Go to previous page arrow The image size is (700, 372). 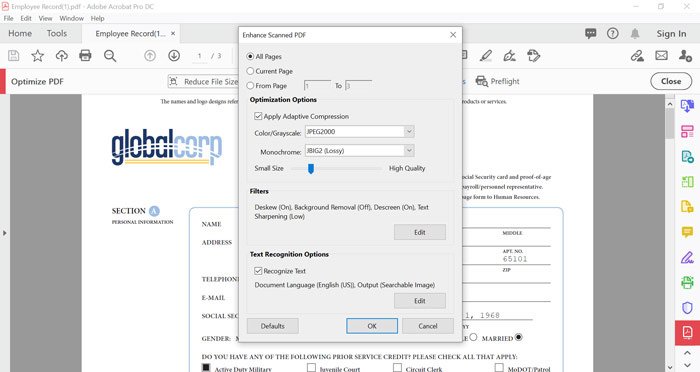150,56
